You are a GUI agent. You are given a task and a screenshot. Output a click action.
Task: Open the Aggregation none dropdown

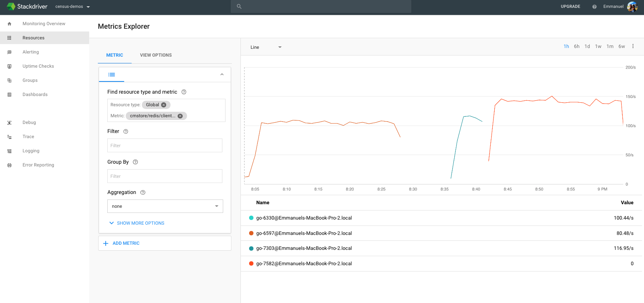(165, 206)
